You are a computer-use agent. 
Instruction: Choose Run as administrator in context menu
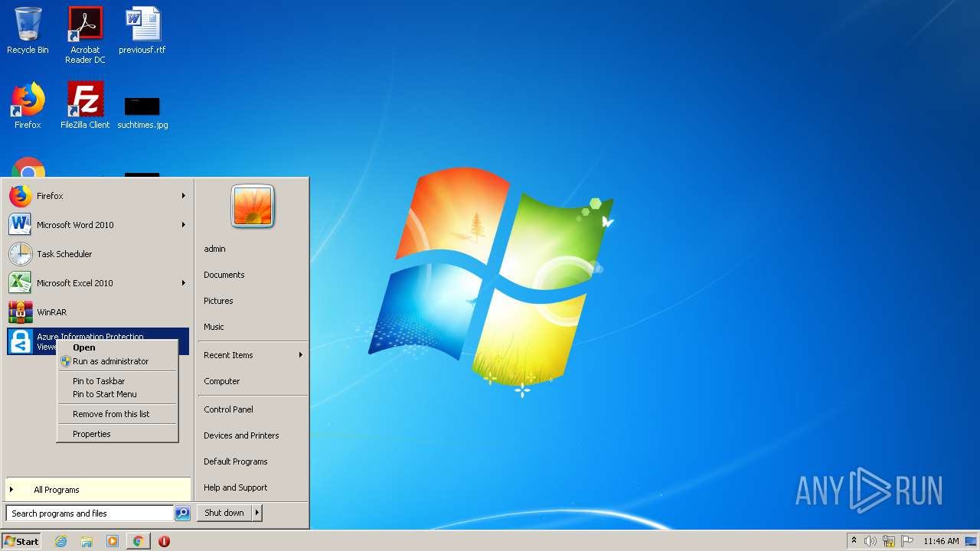tap(118, 361)
